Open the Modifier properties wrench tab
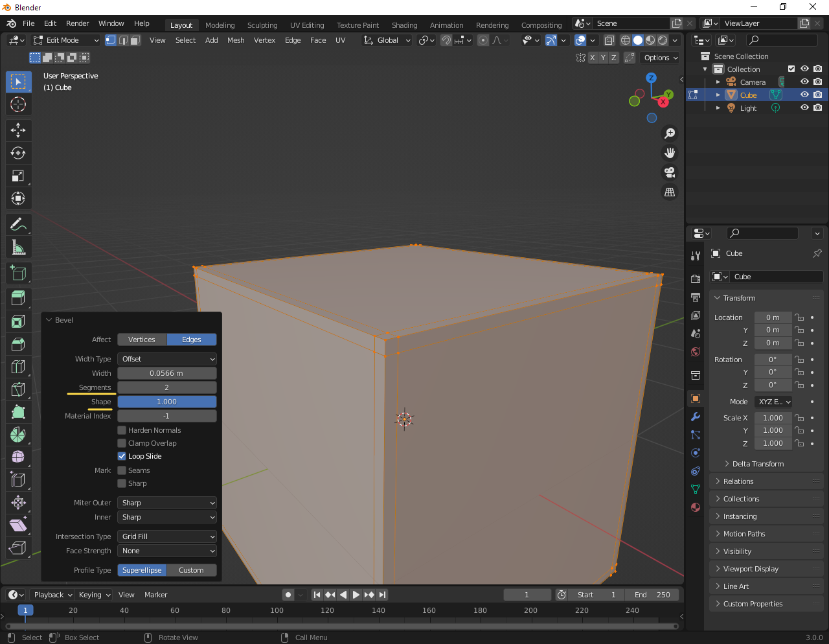 [696, 417]
